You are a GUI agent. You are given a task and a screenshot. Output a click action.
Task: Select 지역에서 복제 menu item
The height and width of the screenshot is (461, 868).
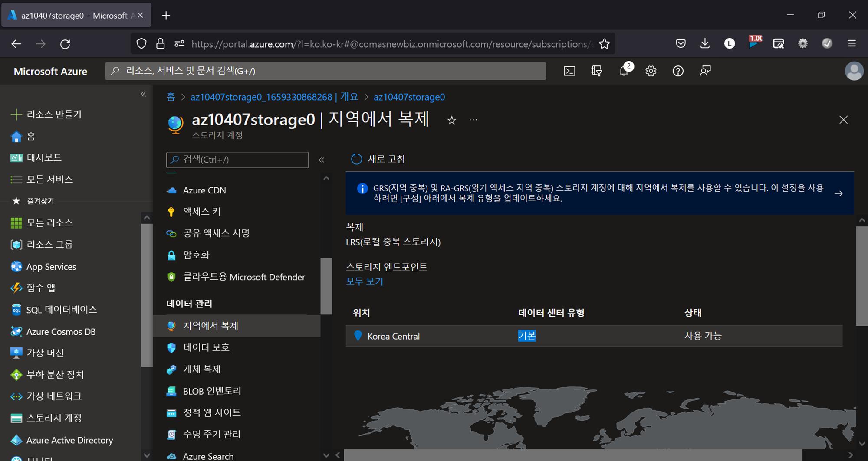point(237,326)
